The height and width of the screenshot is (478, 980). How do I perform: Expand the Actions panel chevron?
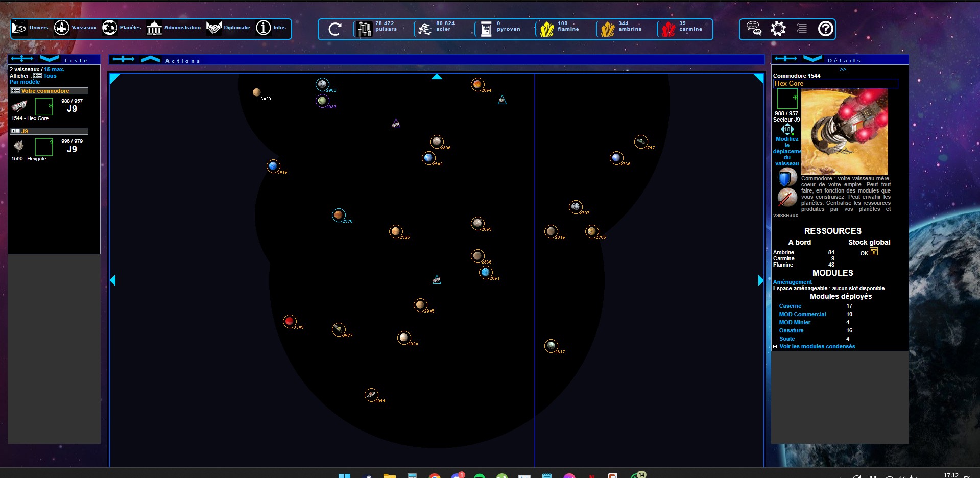pos(151,59)
